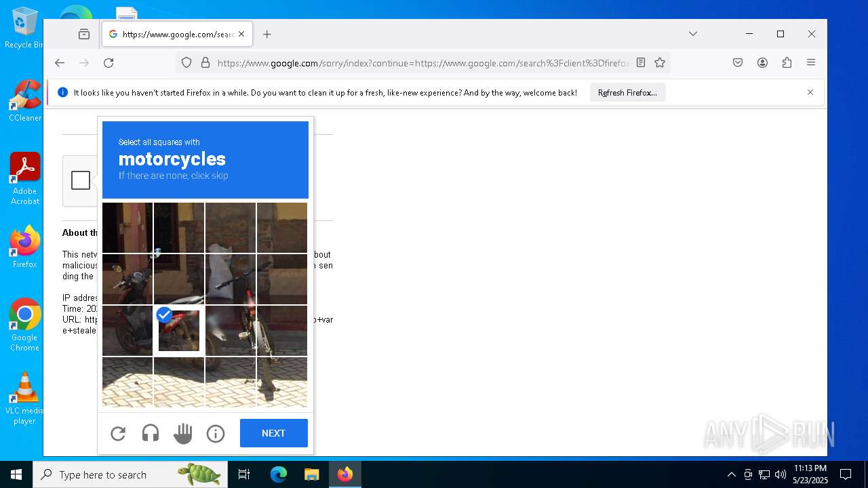868x488 pixels.
Task: Close the google.com search tab
Action: point(241,34)
